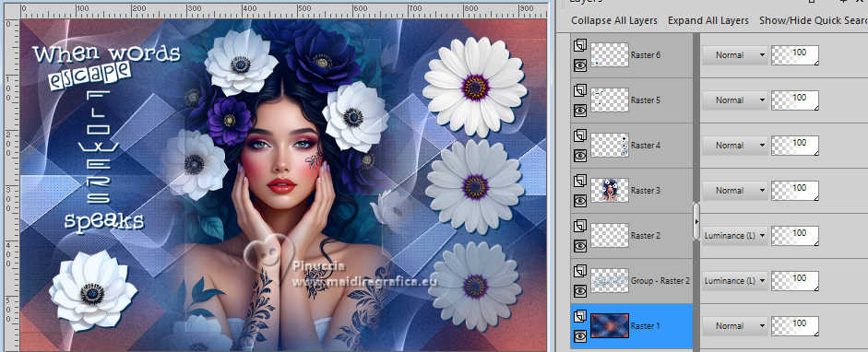
Task: Collapse all layers in the palette
Action: pos(614,20)
